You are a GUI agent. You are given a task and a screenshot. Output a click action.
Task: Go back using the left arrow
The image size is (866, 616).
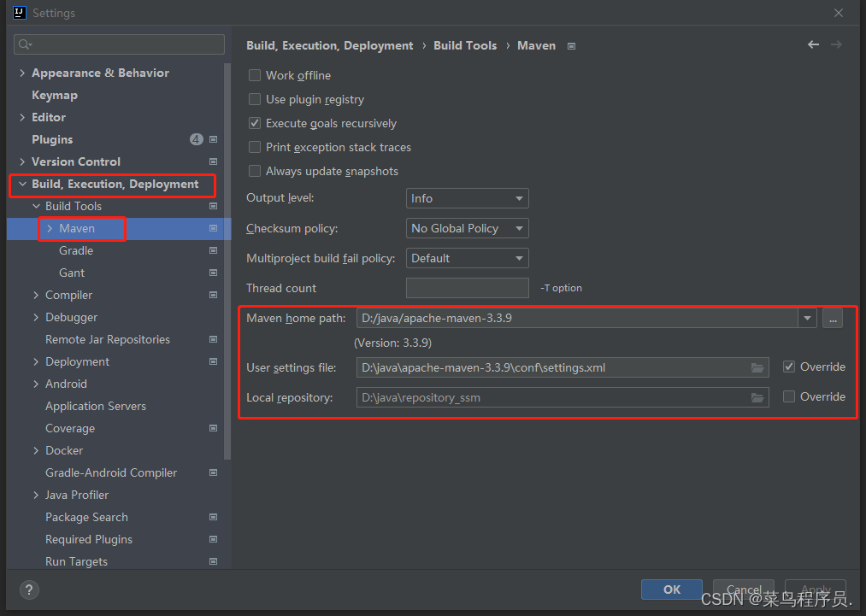(x=813, y=44)
